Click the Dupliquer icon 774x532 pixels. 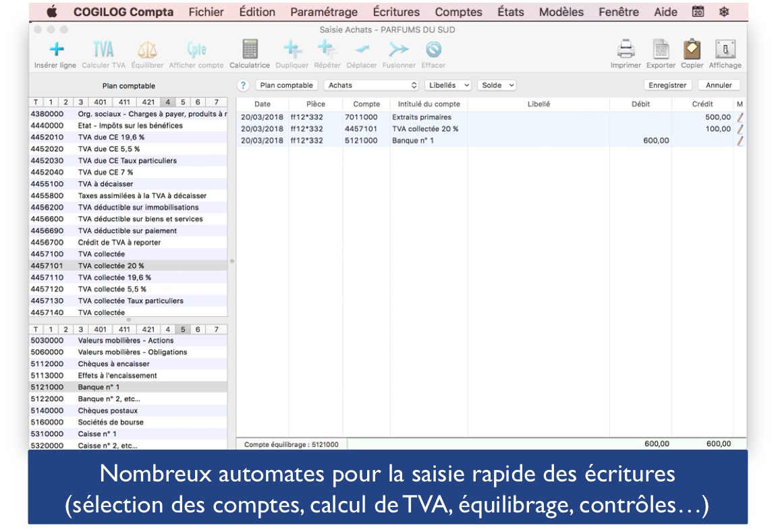point(292,49)
